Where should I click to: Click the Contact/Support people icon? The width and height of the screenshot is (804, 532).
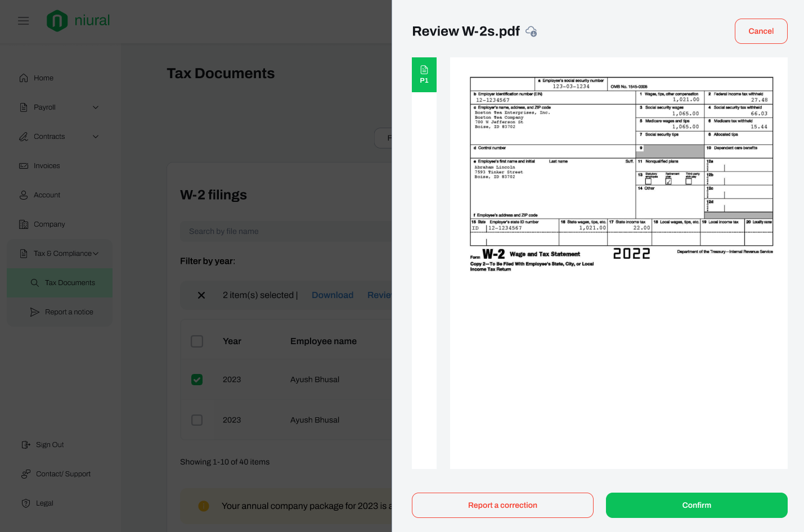point(26,474)
